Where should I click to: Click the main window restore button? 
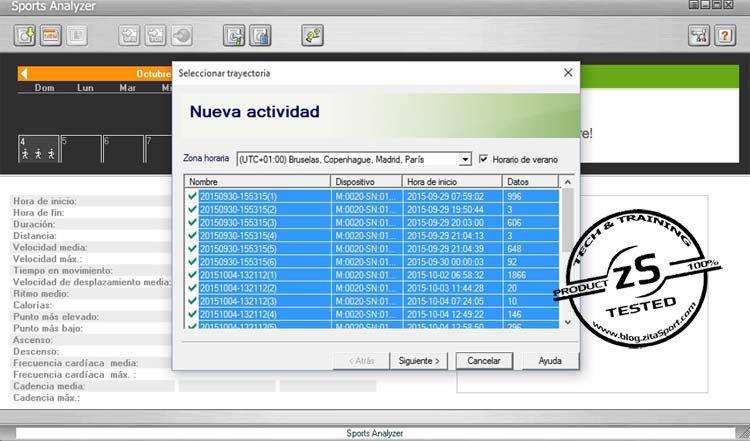tap(717, 5)
